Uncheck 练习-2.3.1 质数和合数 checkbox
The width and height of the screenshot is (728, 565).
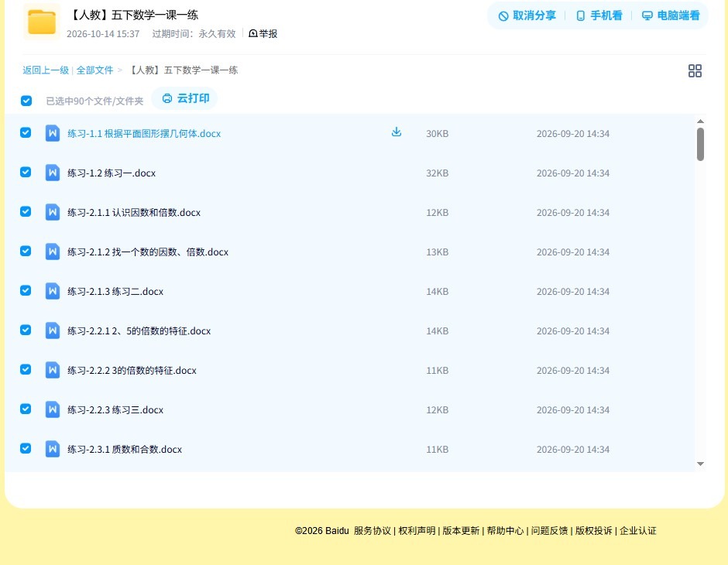pos(26,448)
